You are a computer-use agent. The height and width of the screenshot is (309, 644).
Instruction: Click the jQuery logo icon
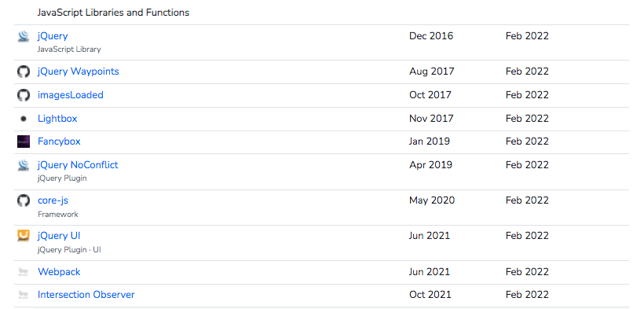24,36
